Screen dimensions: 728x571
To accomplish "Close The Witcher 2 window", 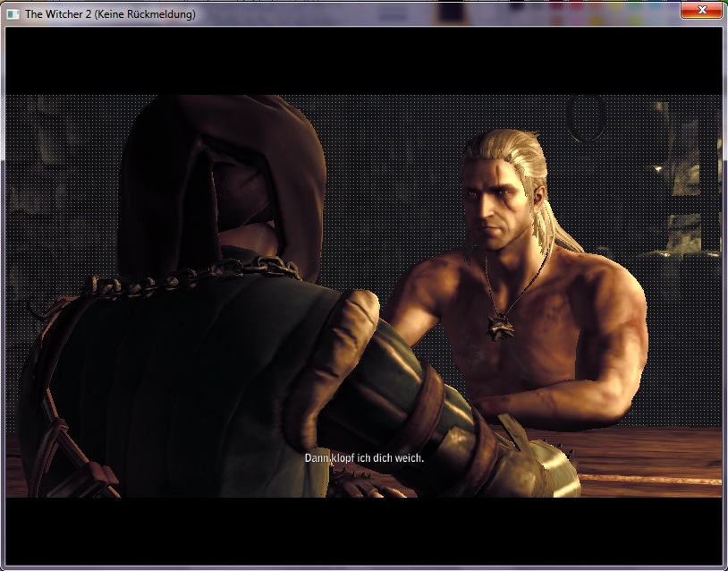I will point(701,10).
